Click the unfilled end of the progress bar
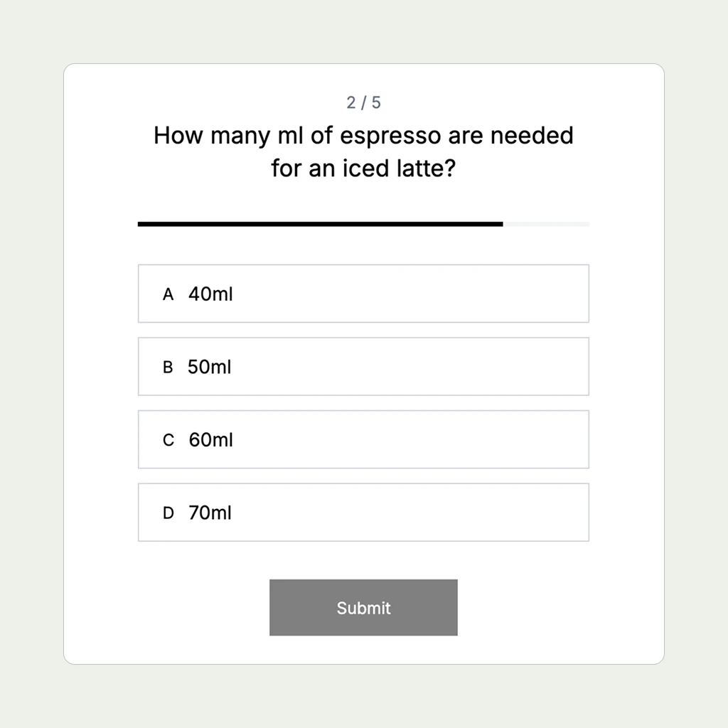Viewport: 728px width, 728px height. click(547, 223)
